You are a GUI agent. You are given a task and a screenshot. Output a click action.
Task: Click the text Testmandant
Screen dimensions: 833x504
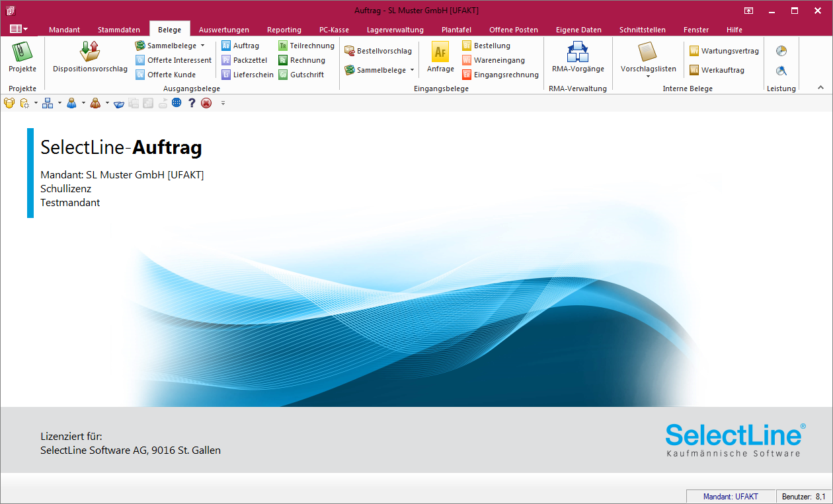point(70,203)
